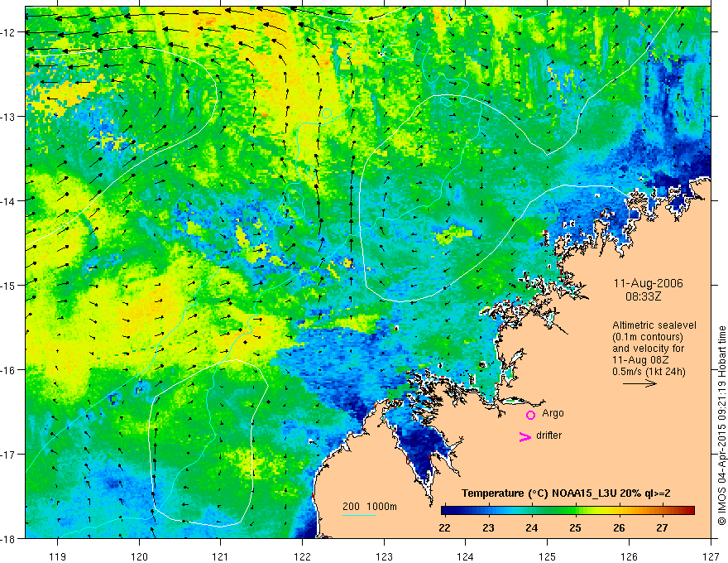Click the 24 tick label on colorbar
Image resolution: width=728 pixels, height=563 pixels.
point(532,528)
